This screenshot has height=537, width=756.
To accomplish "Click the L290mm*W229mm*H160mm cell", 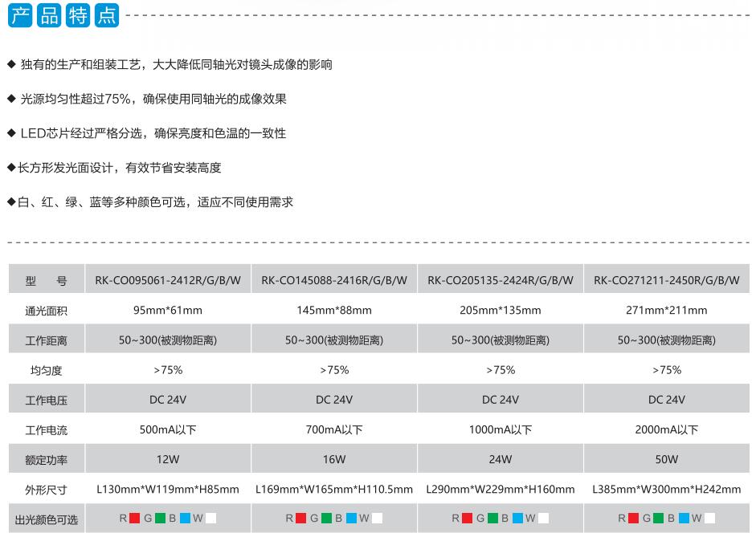I will (501, 490).
